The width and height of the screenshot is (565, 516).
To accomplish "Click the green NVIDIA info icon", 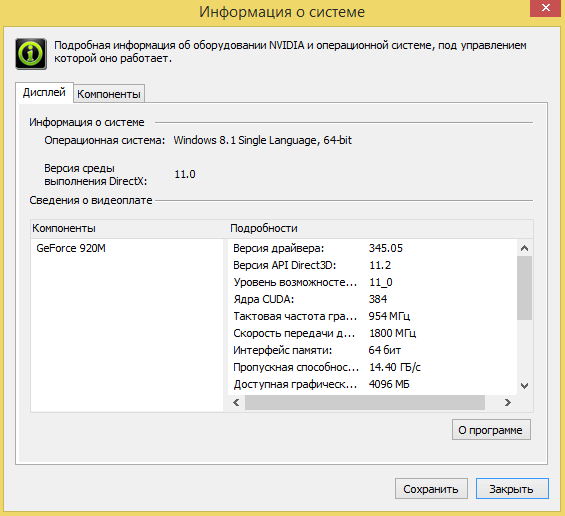I will click(x=31, y=54).
